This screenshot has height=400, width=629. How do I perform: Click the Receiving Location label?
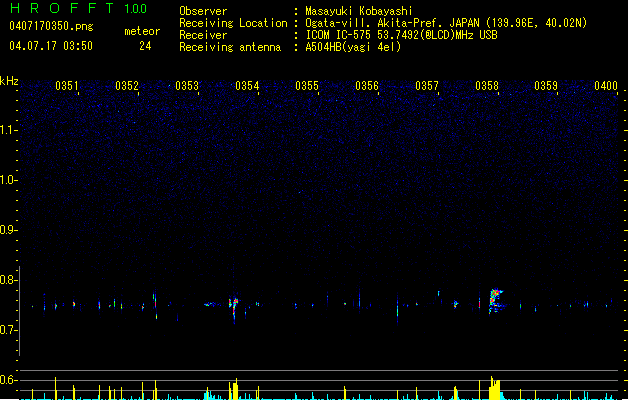coord(233,23)
